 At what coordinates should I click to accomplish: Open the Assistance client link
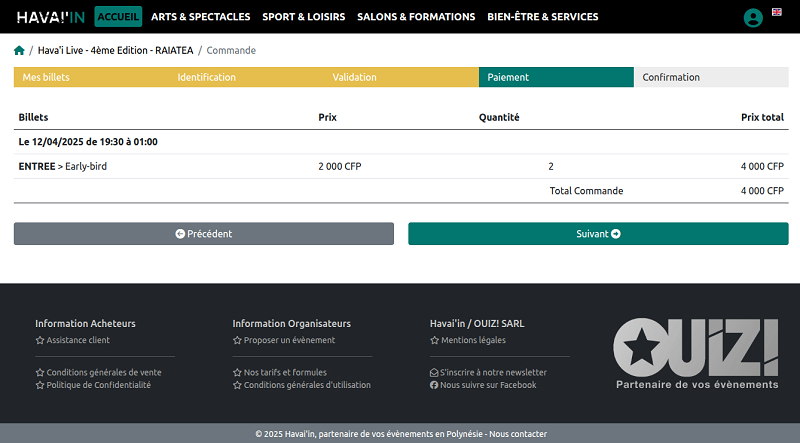(77, 340)
